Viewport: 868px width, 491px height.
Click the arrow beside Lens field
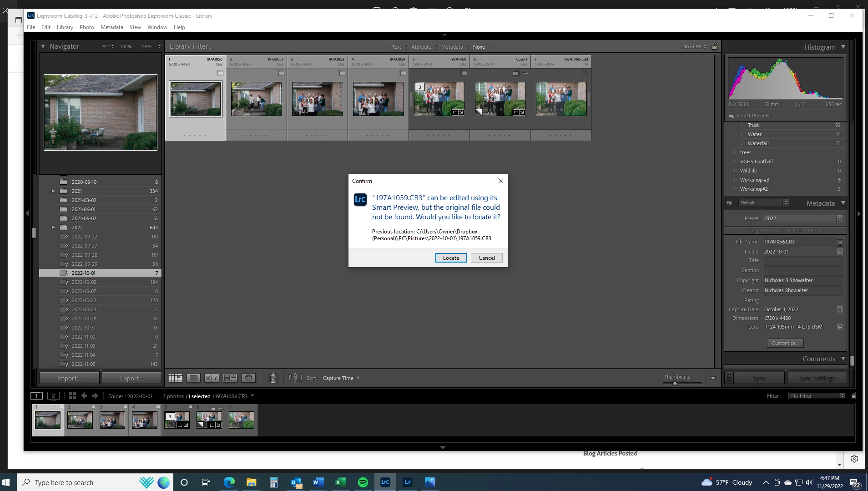[x=840, y=327]
